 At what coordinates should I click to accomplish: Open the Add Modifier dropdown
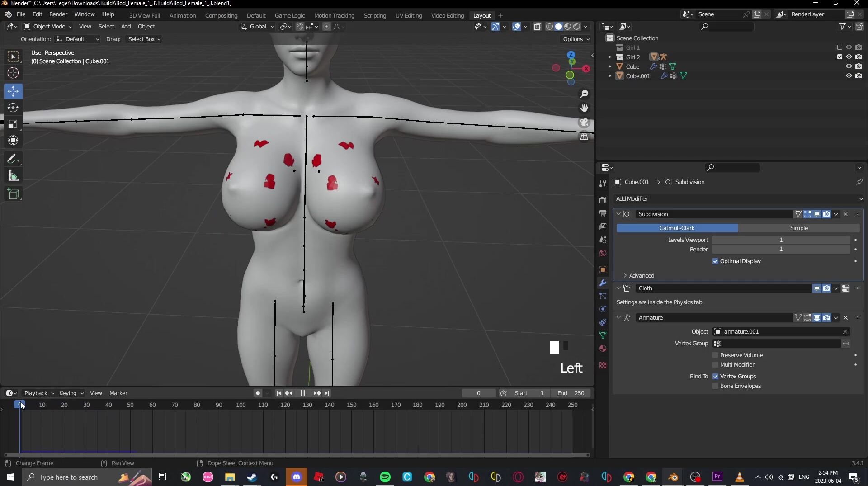pyautogui.click(x=738, y=199)
